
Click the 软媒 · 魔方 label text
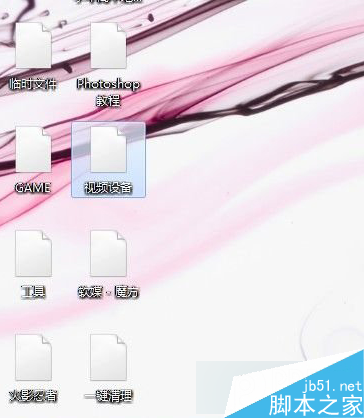point(108,292)
